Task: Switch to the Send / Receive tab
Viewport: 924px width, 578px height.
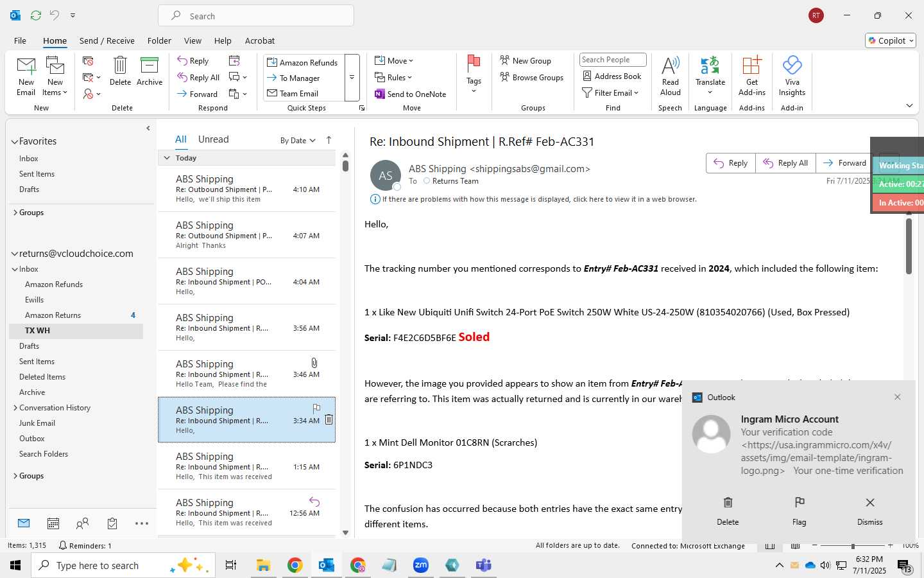Action: coord(107,40)
